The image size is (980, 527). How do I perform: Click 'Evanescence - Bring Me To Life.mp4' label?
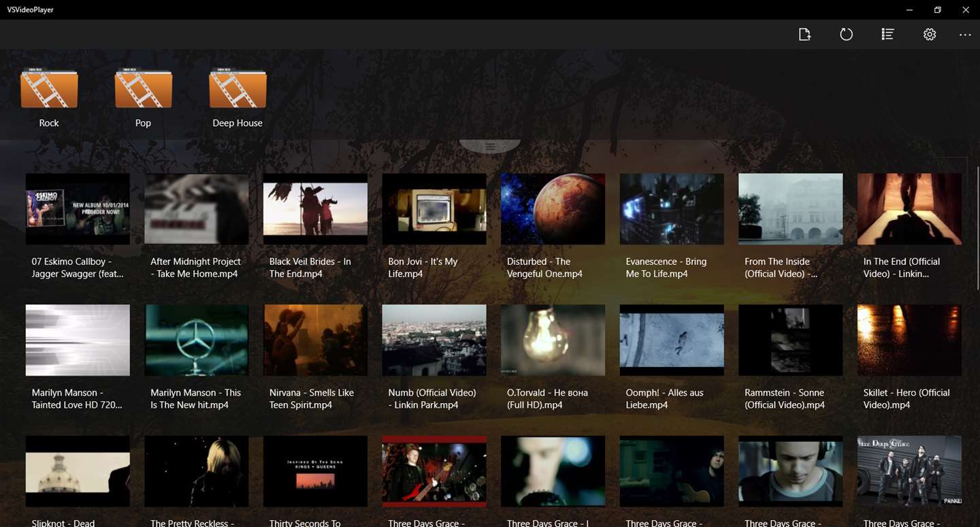[666, 268]
